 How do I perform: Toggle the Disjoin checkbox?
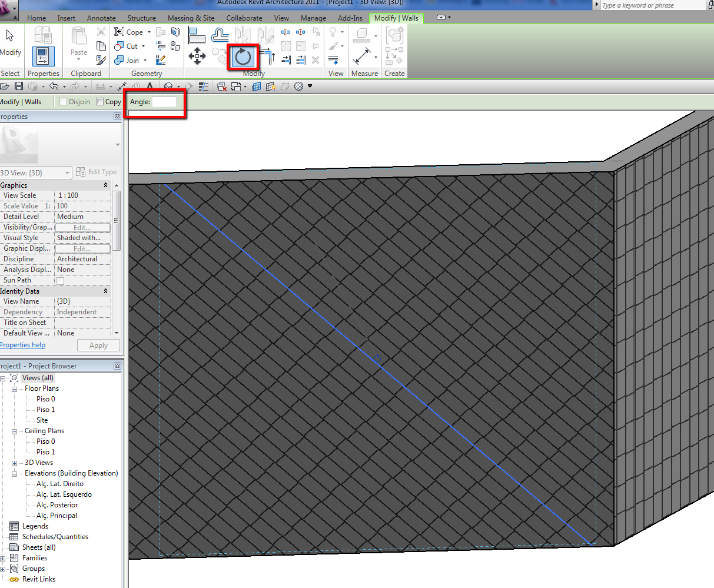(x=64, y=102)
